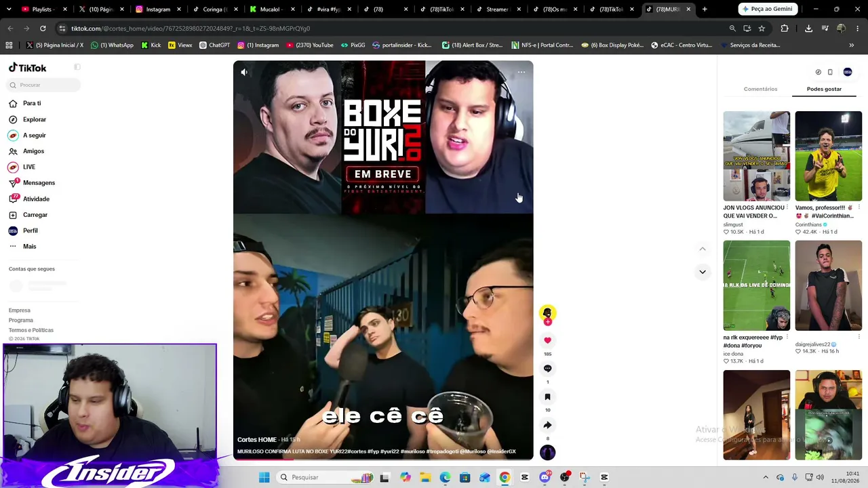The image size is (868, 488).
Task: Go to the next video with down chevron
Action: tap(703, 272)
